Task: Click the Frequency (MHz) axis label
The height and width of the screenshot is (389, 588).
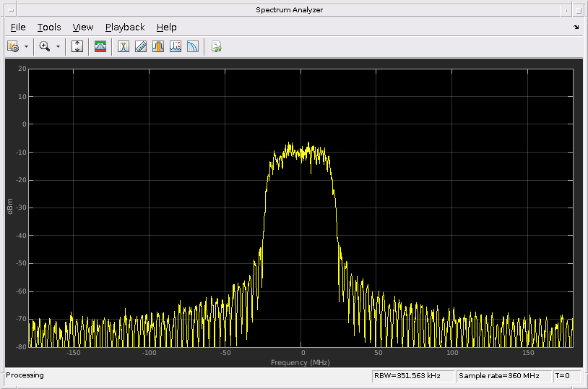Action: click(x=301, y=362)
